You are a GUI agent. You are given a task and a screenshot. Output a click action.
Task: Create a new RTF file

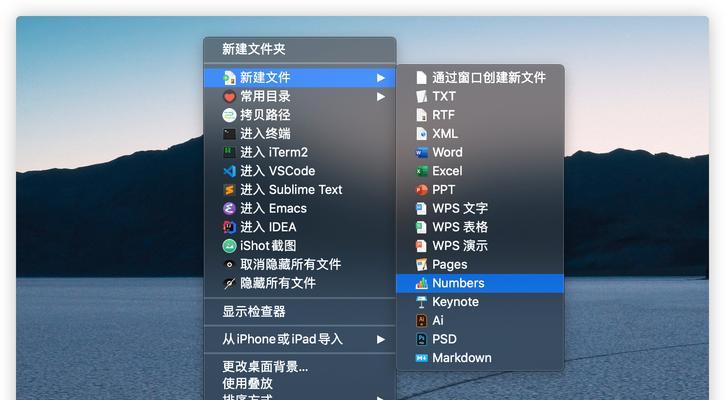480,115
